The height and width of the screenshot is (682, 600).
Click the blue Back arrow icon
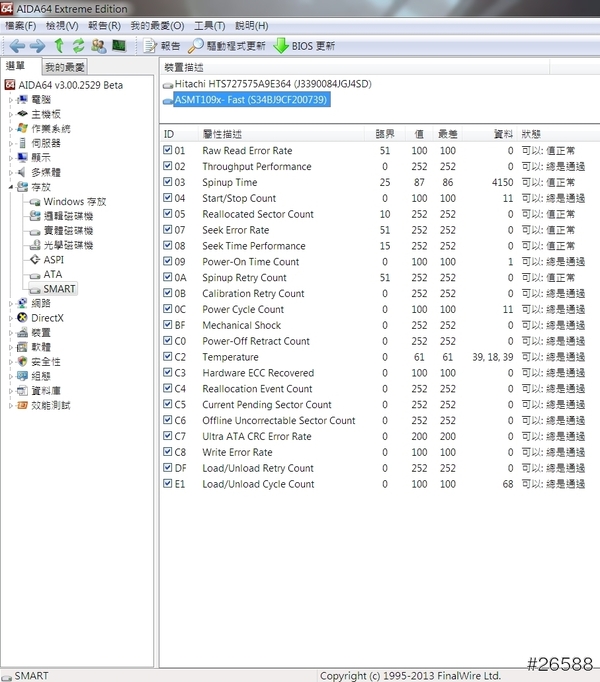click(x=17, y=46)
